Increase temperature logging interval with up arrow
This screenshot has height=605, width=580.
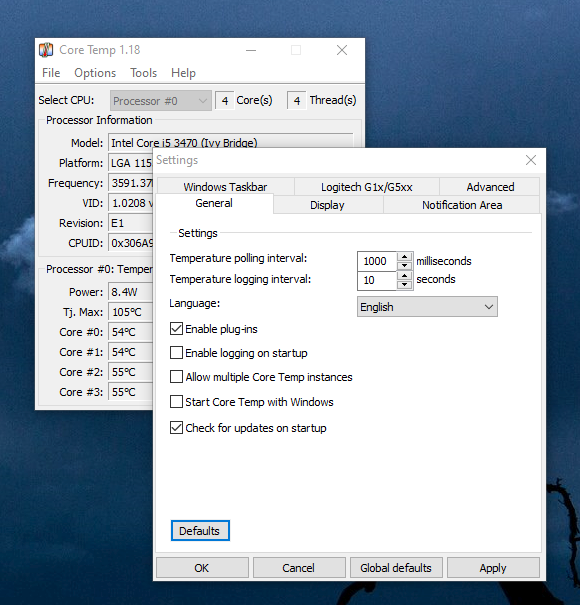404,275
